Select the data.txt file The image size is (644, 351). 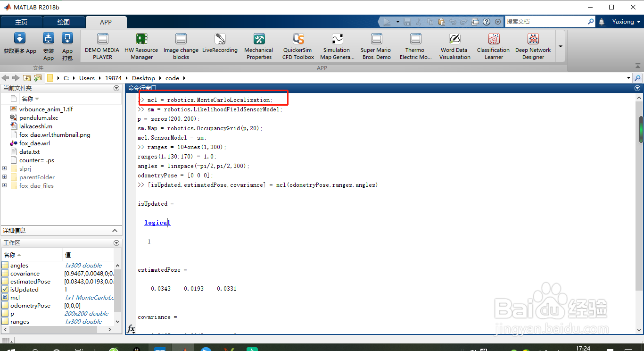pyautogui.click(x=29, y=152)
